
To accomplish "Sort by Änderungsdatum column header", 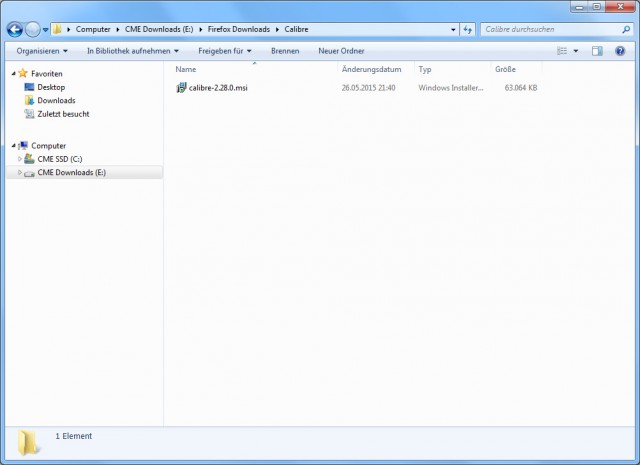I will [x=371, y=69].
